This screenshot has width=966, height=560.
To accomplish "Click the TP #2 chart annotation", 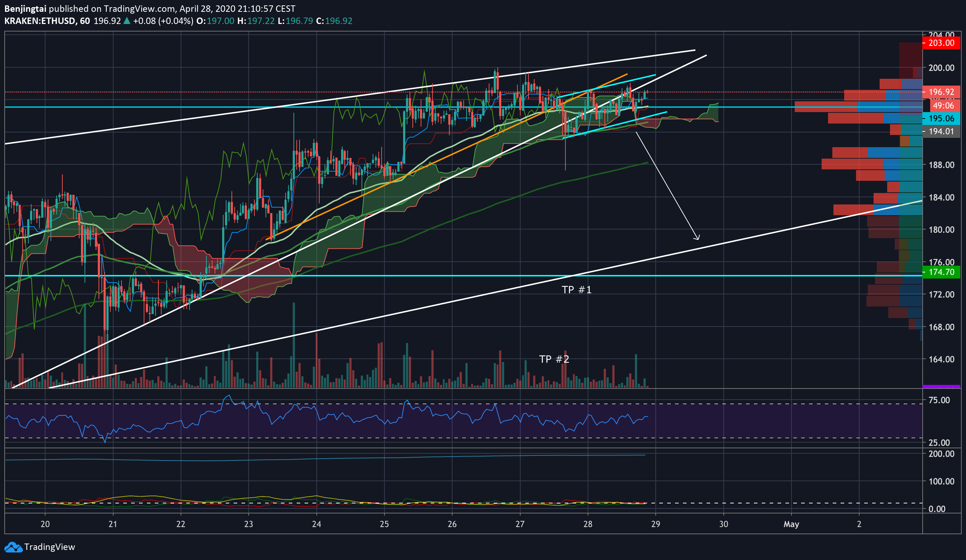I will [x=554, y=359].
